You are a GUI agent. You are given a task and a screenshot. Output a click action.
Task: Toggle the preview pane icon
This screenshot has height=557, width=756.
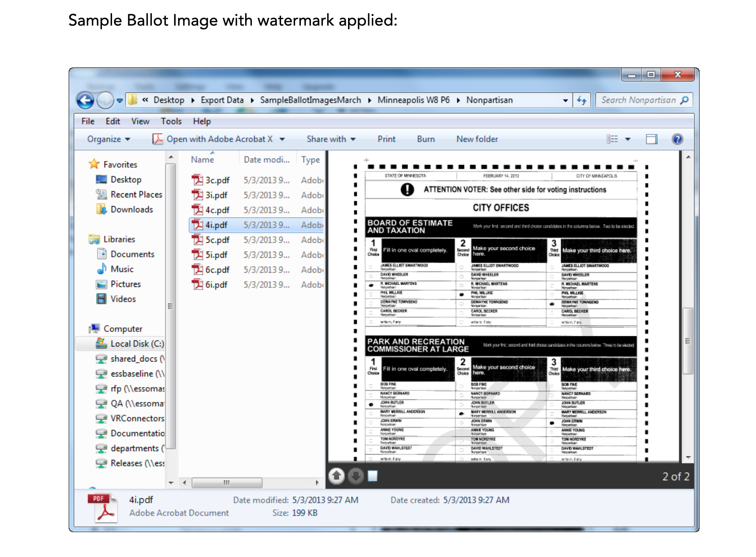pos(651,139)
